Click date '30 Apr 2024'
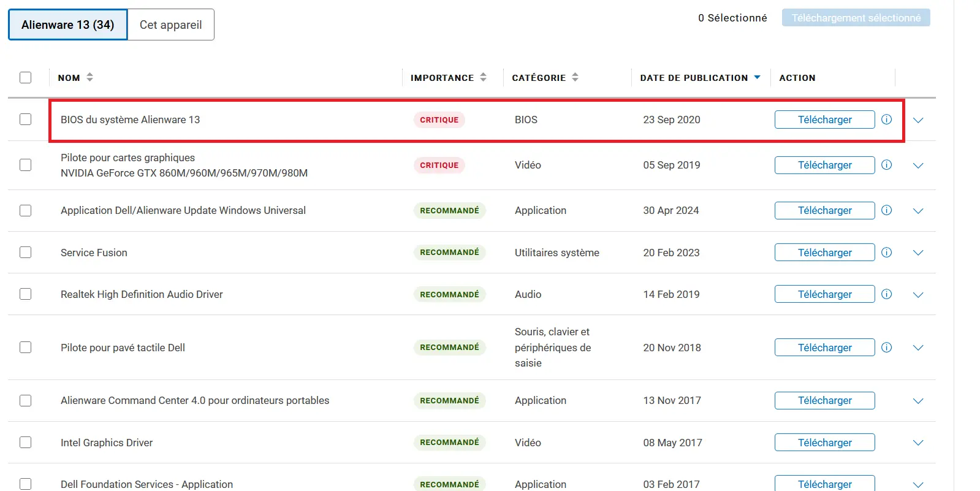Viewport: 980px width, 491px height. pyautogui.click(x=671, y=210)
